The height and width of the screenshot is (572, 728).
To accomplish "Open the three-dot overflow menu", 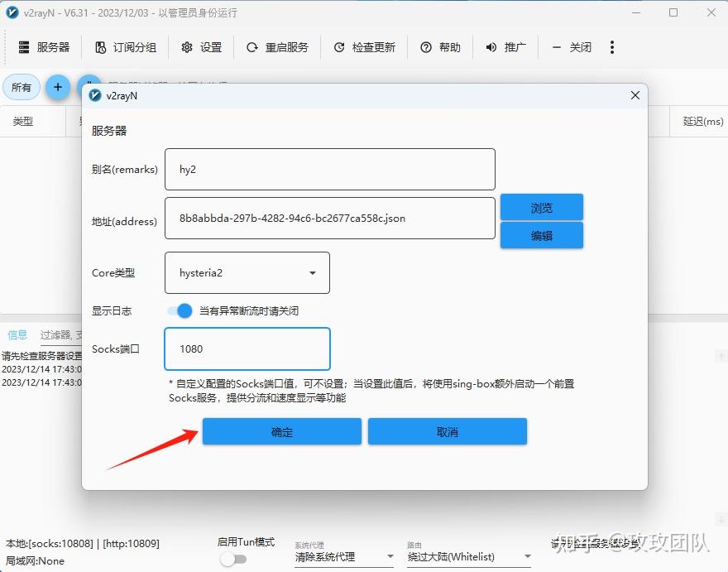I will [612, 47].
